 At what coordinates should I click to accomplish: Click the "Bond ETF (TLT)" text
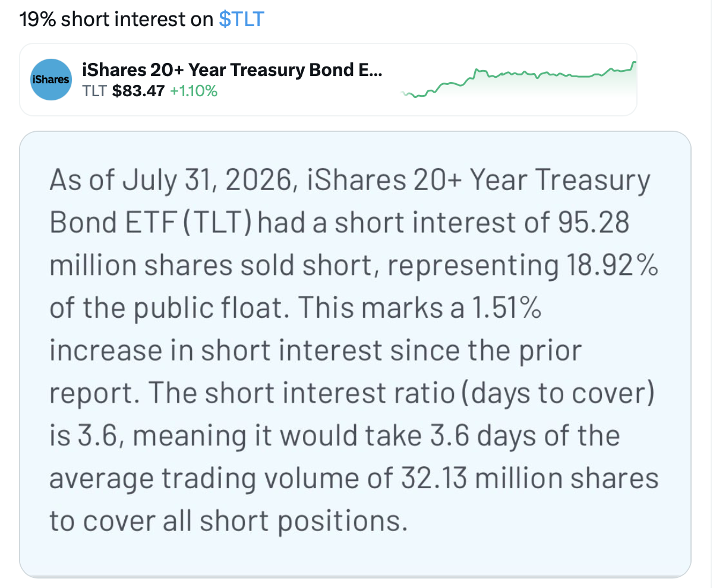point(152,223)
